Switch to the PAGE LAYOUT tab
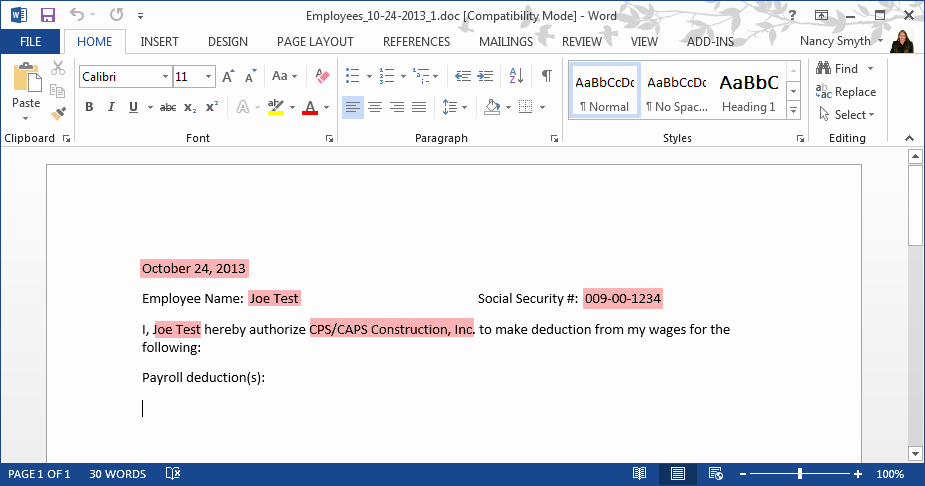925x486 pixels. coord(315,41)
